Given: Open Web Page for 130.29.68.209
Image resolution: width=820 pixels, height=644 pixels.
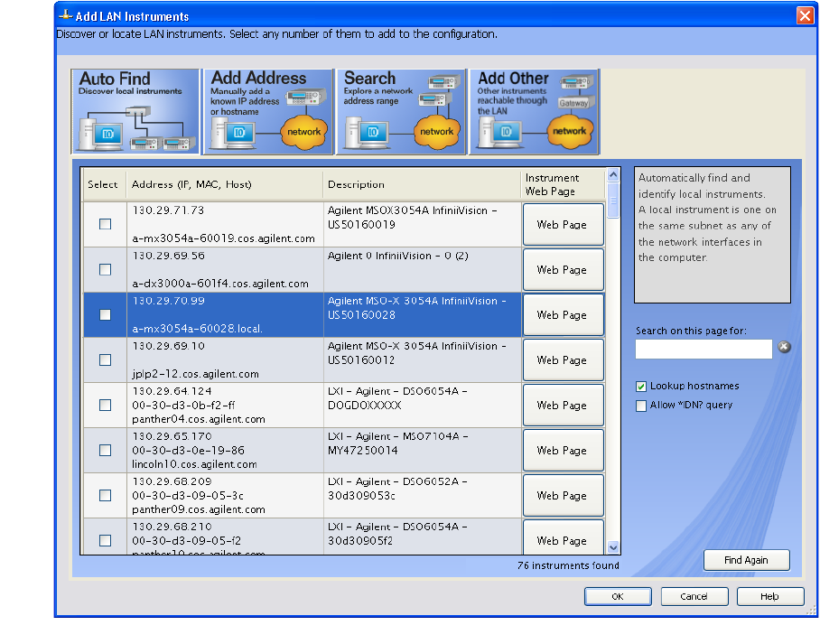Looking at the screenshot, I should click(564, 496).
